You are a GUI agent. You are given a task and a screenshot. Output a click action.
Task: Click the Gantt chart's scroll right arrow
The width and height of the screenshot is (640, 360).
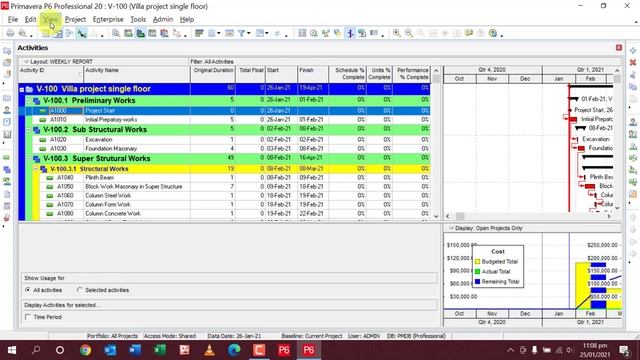tap(609, 216)
